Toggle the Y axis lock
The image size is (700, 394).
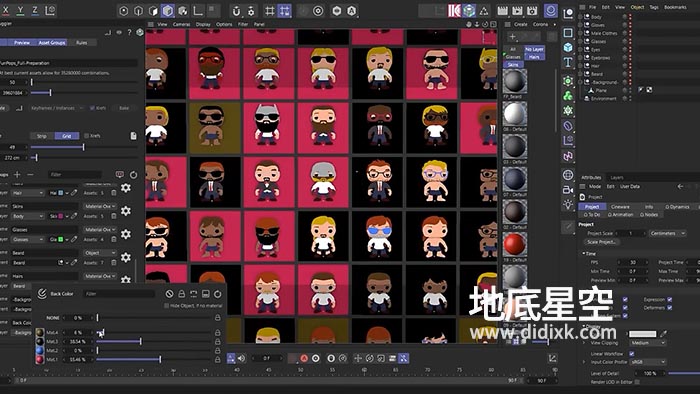(x=21, y=10)
